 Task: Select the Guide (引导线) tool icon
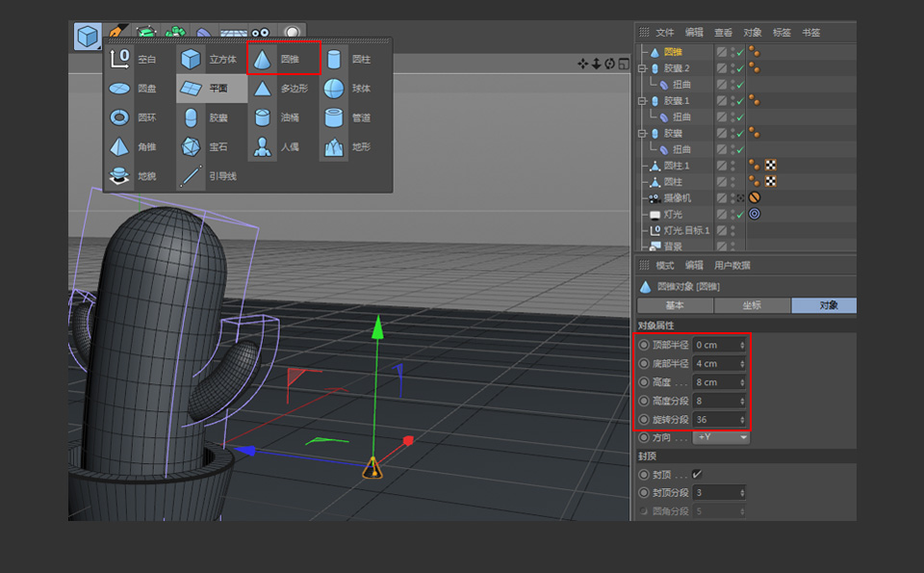tap(190, 176)
